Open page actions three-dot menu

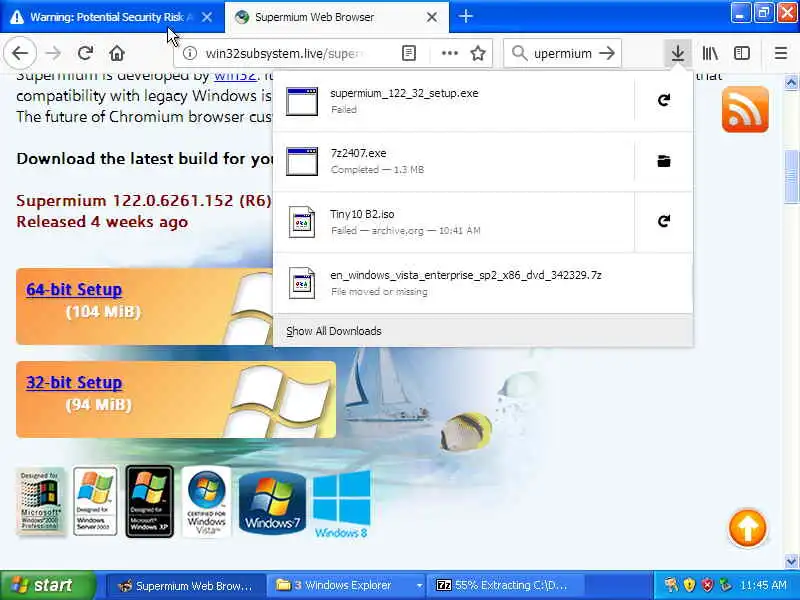coord(449,53)
